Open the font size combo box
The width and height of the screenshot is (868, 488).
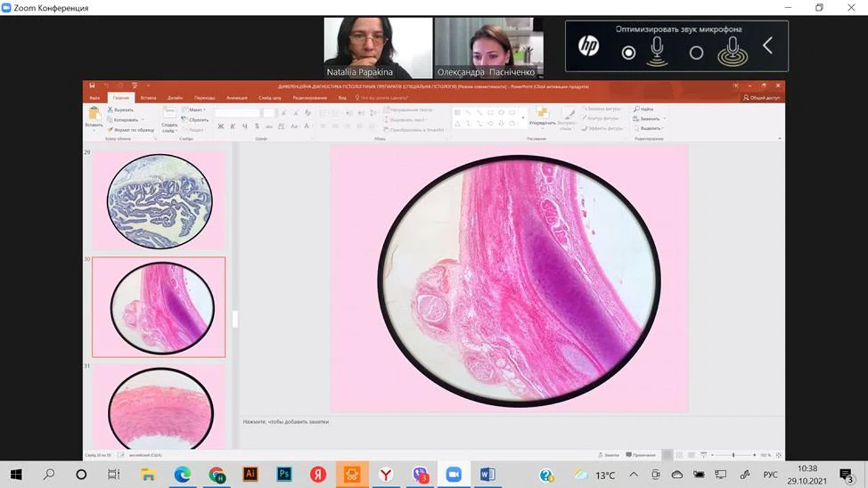coord(269,113)
